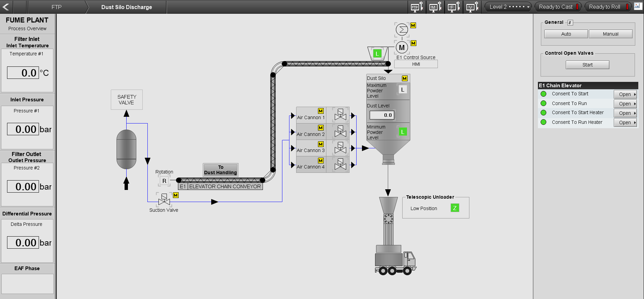Click Telescopic Unloader Low Position Z indicator
This screenshot has width=644, height=299.
point(455,208)
